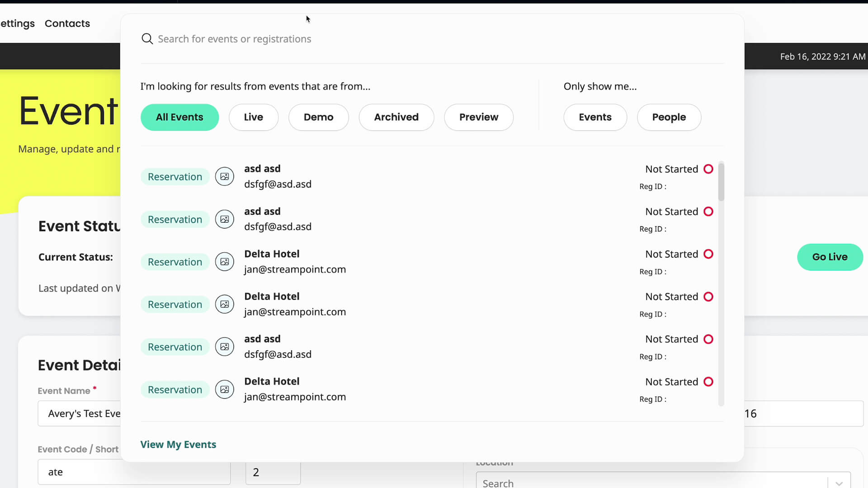Expand the Location search dropdown arrow

(x=839, y=483)
